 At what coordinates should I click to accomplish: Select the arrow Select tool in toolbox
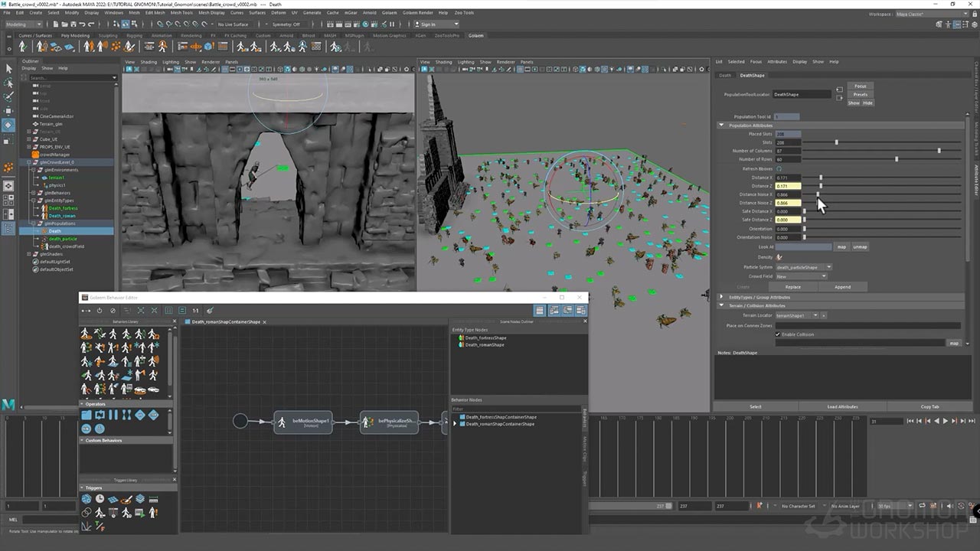coord(8,68)
